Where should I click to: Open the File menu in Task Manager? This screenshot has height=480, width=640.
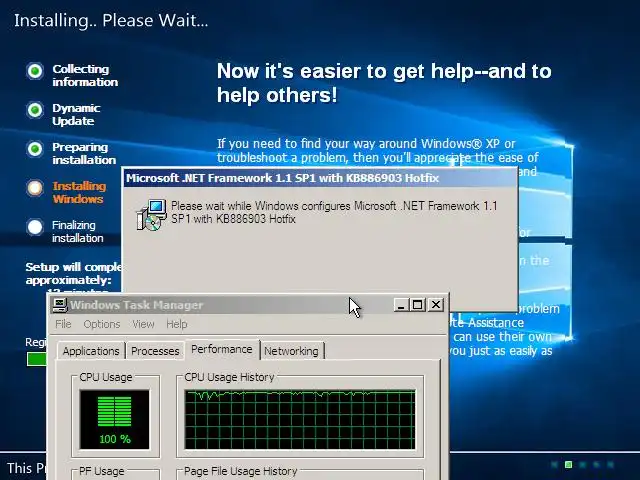[63, 324]
